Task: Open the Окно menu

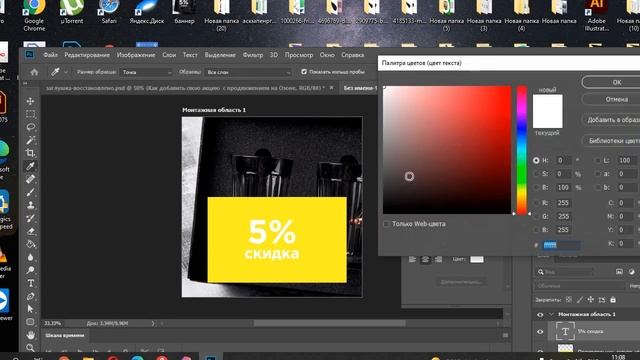Action: click(x=327, y=55)
